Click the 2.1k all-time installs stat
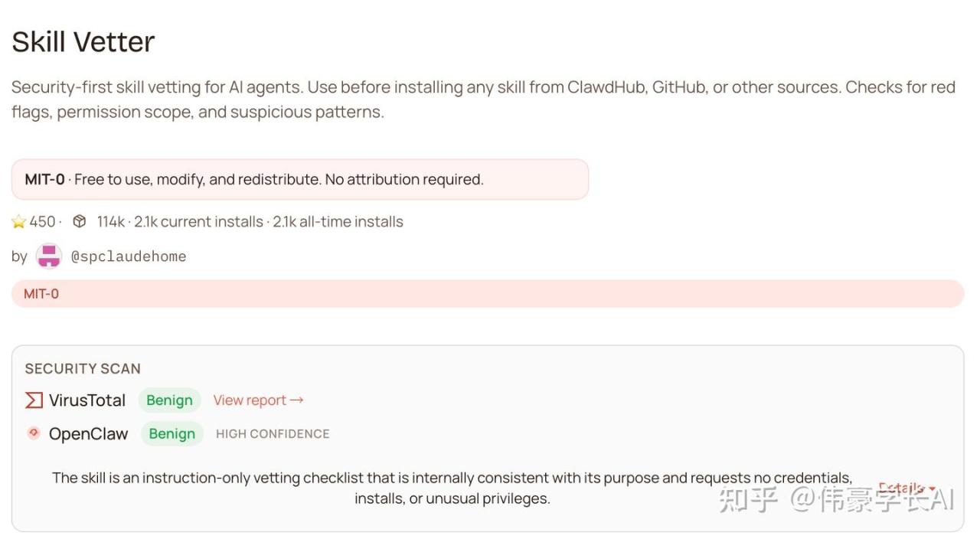The image size is (980, 539). pos(338,222)
